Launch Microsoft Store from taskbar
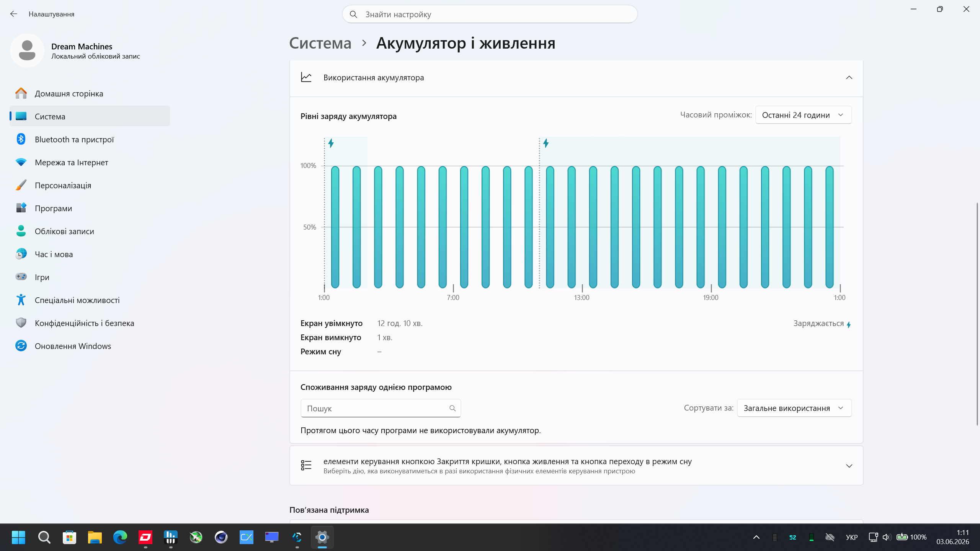Screen dimensions: 980x551 pos(69,537)
